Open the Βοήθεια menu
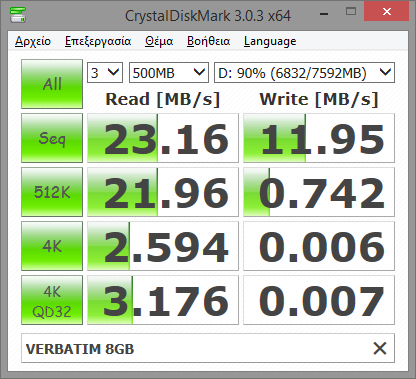The image size is (416, 379). pos(208,41)
